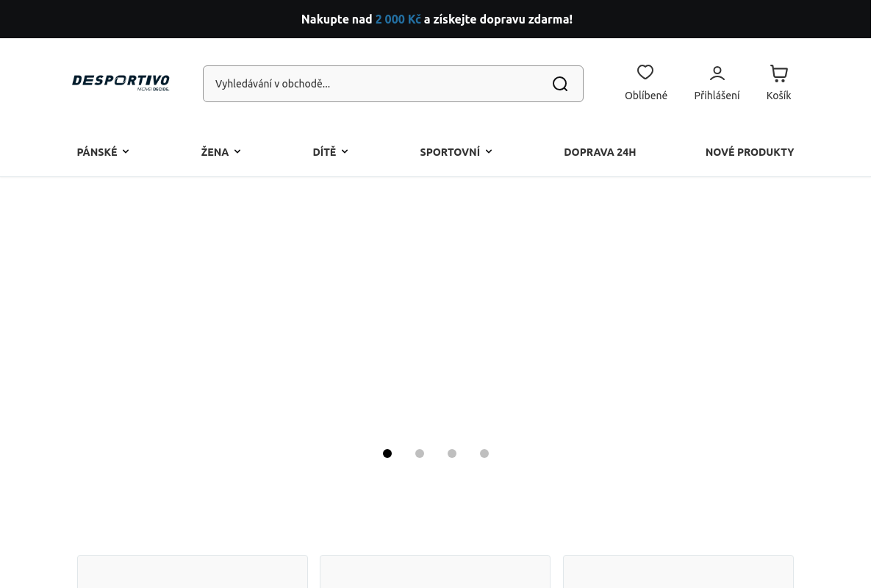Click the Oblíbené label link
This screenshot has height=588, width=882.
646,96
